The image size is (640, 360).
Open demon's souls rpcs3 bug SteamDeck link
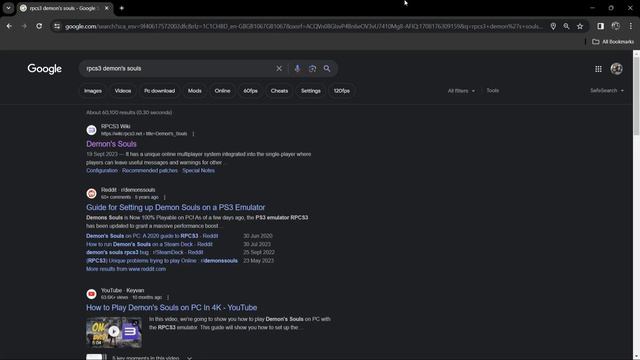[144, 252]
